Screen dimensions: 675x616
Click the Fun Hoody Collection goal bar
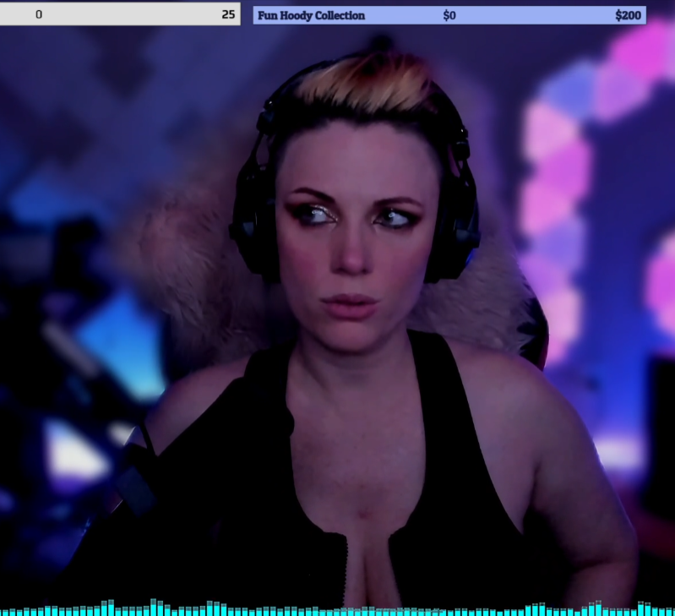(x=449, y=15)
